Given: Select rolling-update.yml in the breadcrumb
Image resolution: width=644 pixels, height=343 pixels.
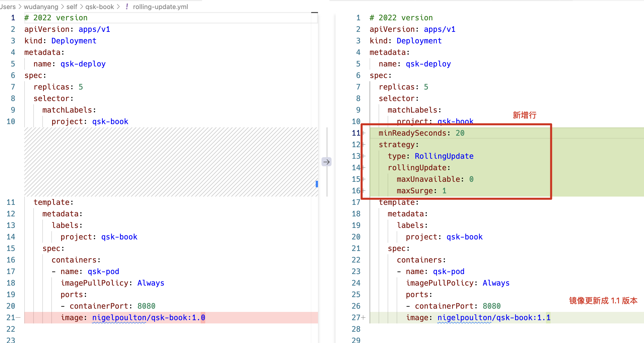Looking at the screenshot, I should [x=160, y=7].
